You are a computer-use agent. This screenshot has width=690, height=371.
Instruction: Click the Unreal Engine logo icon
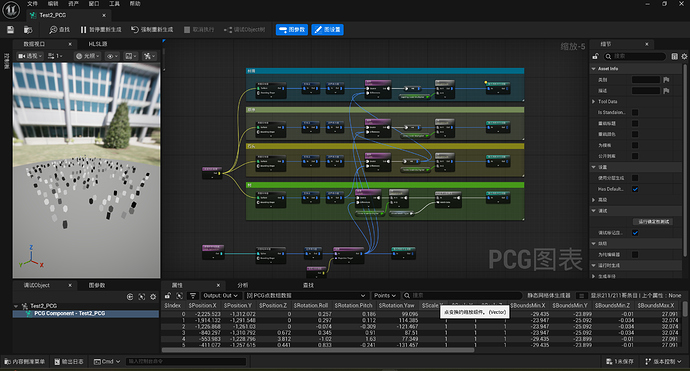click(x=11, y=10)
